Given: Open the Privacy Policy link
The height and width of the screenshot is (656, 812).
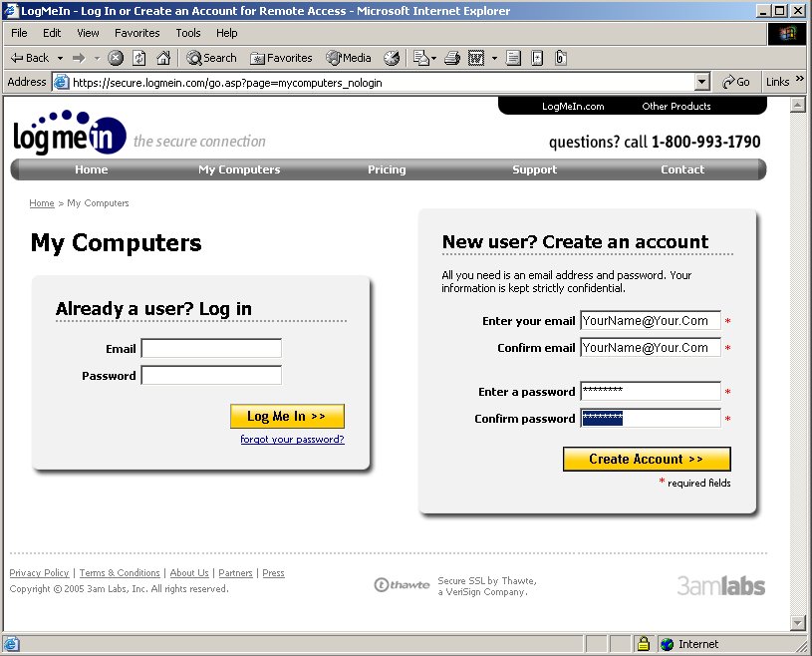Looking at the screenshot, I should (40, 573).
